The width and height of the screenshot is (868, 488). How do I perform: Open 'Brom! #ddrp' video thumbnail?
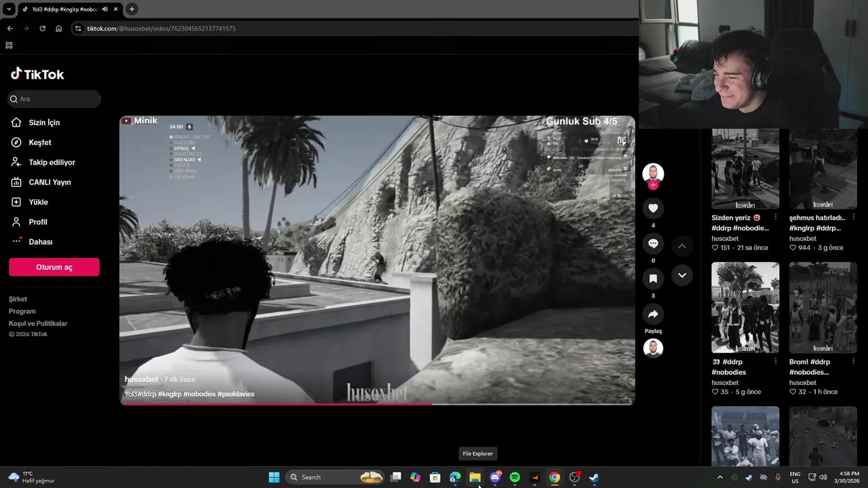[823, 308]
